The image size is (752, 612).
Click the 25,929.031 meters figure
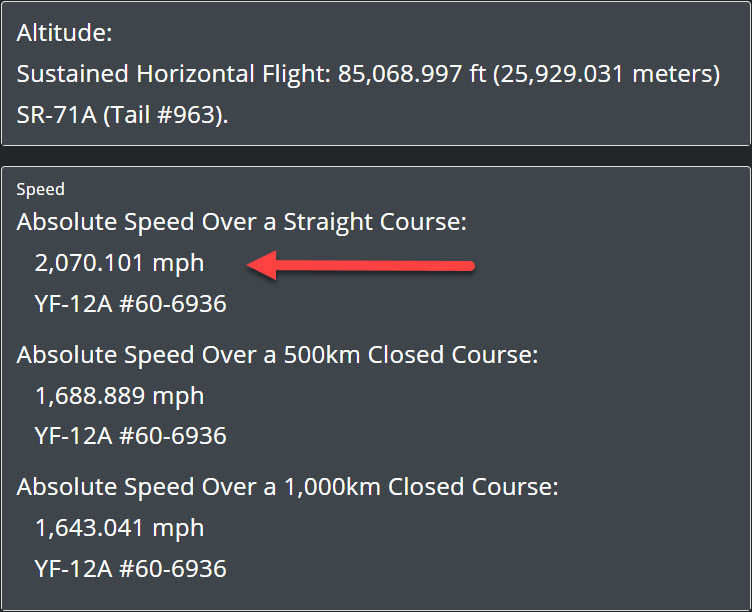point(606,74)
